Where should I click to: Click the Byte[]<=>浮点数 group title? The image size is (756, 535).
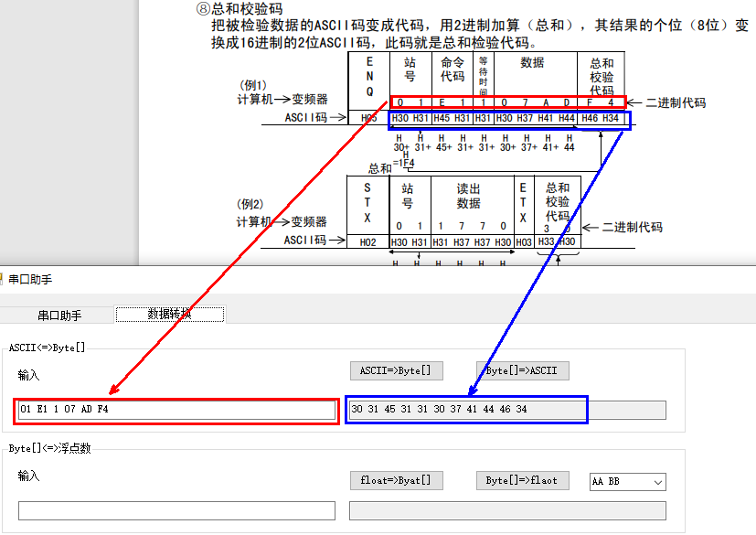[x=49, y=449]
